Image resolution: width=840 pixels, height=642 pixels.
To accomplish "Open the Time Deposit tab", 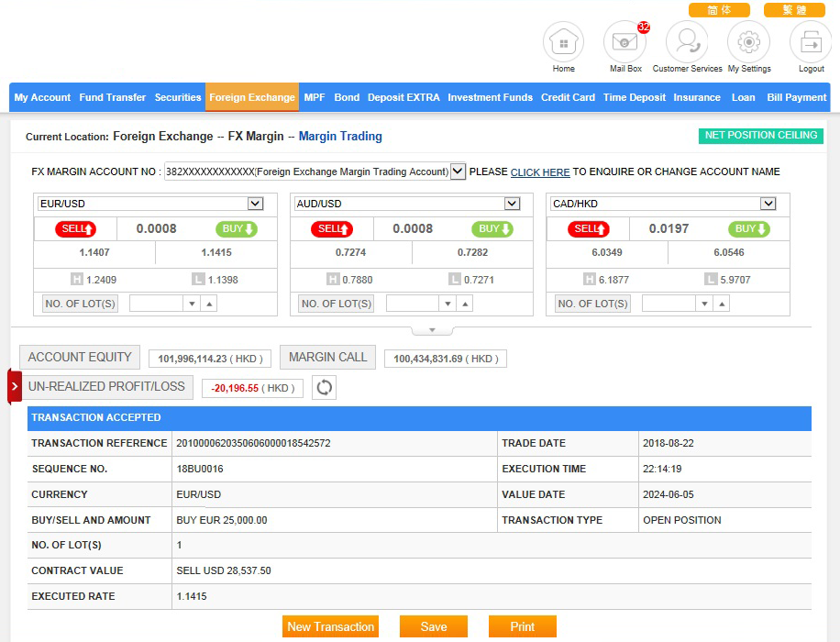I will [x=635, y=97].
